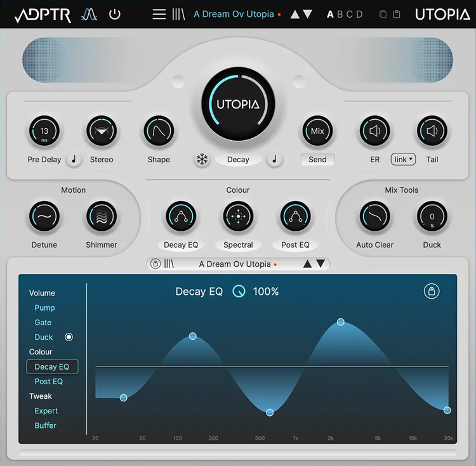Click the snowflake freeze icon
This screenshot has width=476, height=466.
202,160
